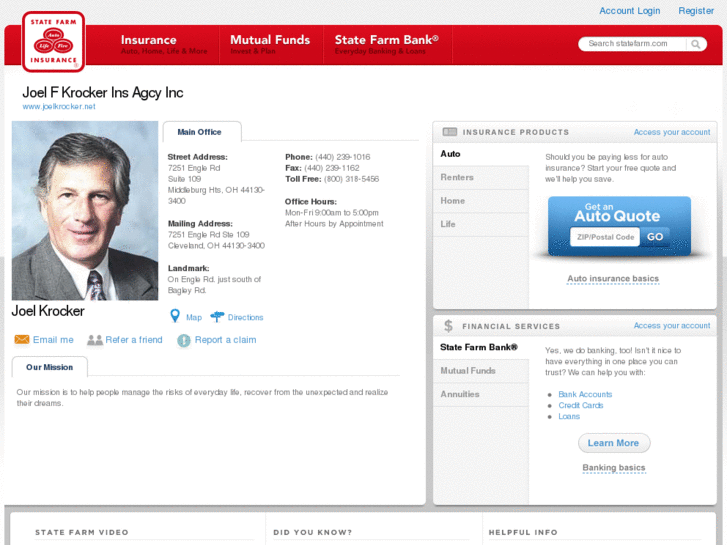The image size is (727, 545).
Task: Click Access your account in Insurance Products
Action: point(672,132)
